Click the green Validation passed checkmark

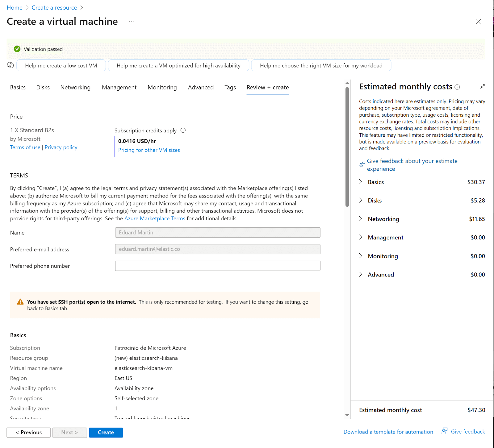(x=17, y=49)
